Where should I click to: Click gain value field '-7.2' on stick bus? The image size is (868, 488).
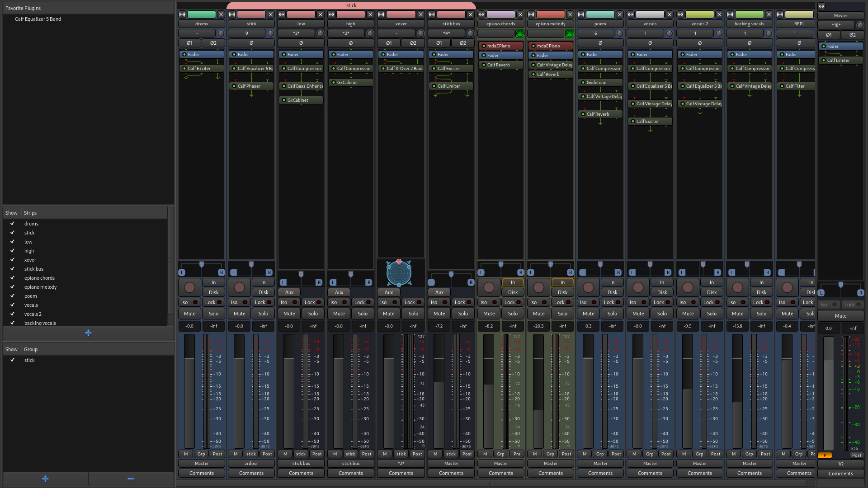click(x=439, y=326)
